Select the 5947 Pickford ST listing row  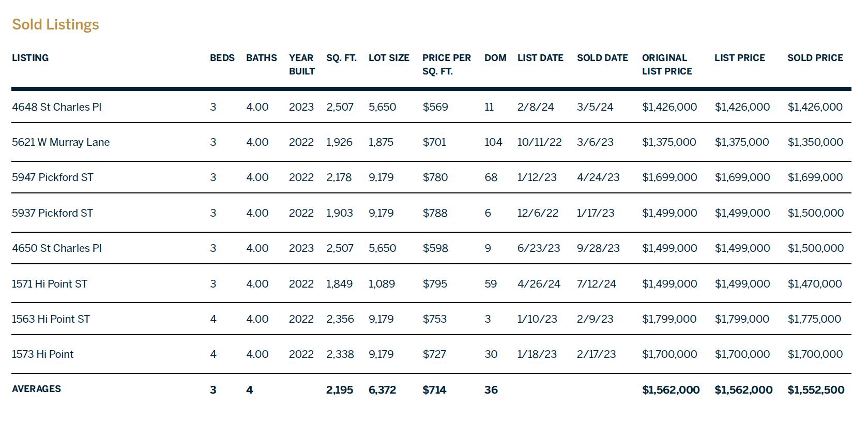pos(431,177)
